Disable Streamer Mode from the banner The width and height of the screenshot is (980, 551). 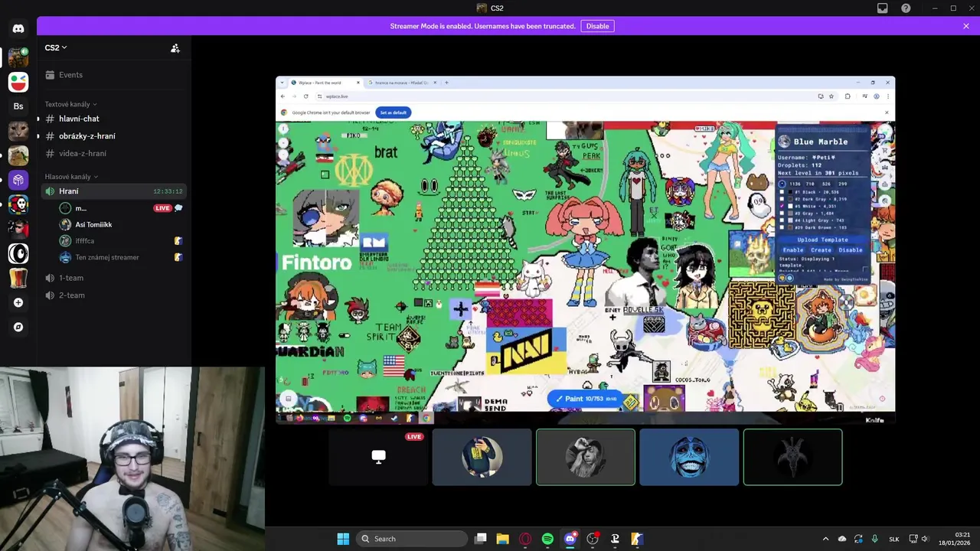point(597,26)
